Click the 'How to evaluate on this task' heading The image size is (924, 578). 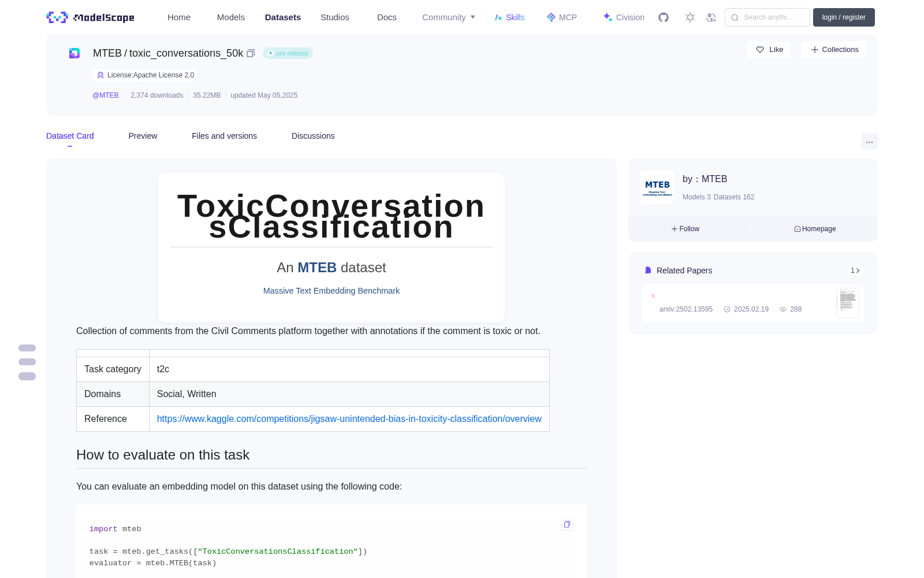tap(163, 455)
